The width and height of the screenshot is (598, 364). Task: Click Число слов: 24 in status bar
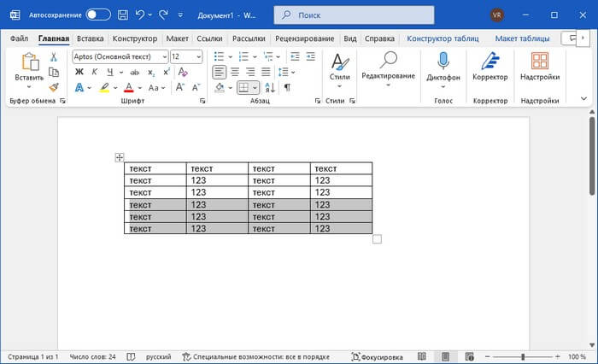(92, 356)
